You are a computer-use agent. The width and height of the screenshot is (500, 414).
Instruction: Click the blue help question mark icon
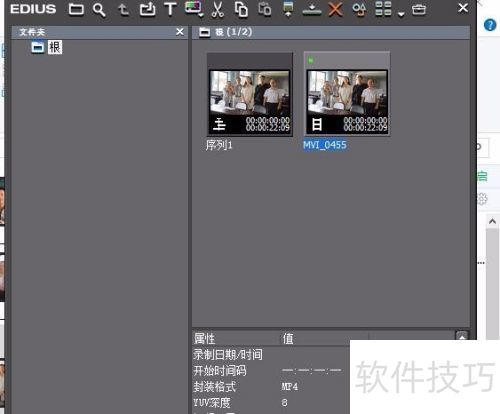(x=490, y=25)
